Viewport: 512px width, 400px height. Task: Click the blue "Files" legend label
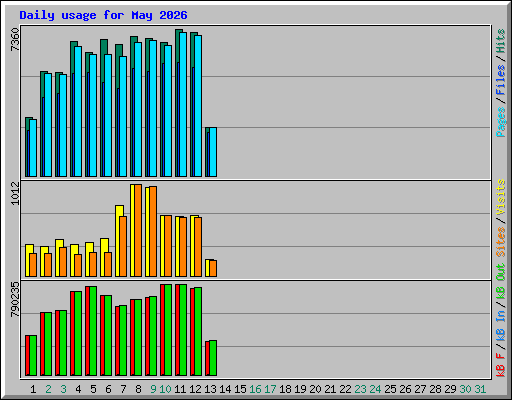[x=501, y=80]
